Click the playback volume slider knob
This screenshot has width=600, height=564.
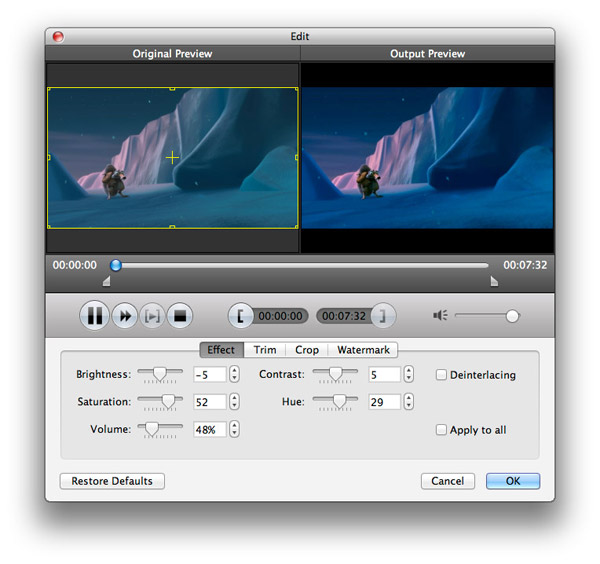[512, 316]
